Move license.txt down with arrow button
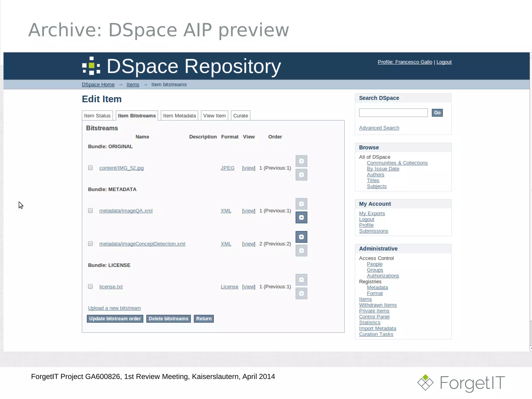Image resolution: width=532 pixels, height=399 pixels. [301, 294]
